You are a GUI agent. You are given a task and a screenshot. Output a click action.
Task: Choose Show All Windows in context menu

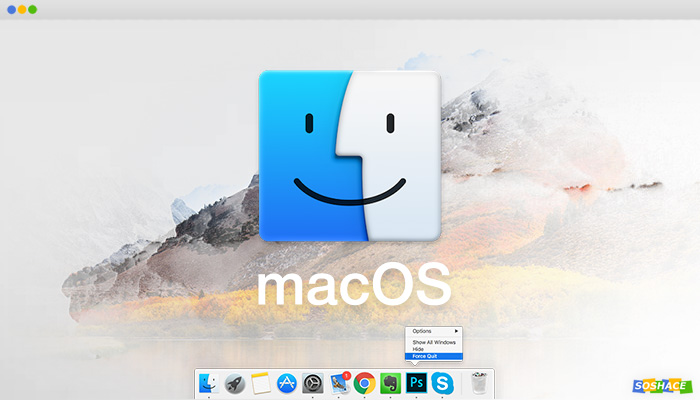pyautogui.click(x=434, y=342)
